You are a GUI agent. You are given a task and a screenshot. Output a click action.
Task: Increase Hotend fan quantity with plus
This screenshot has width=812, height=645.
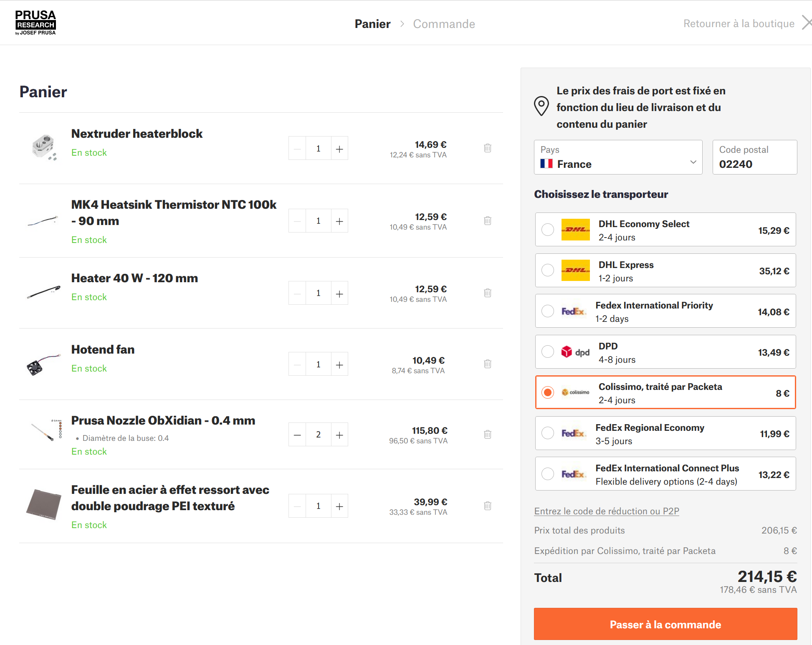tap(339, 364)
